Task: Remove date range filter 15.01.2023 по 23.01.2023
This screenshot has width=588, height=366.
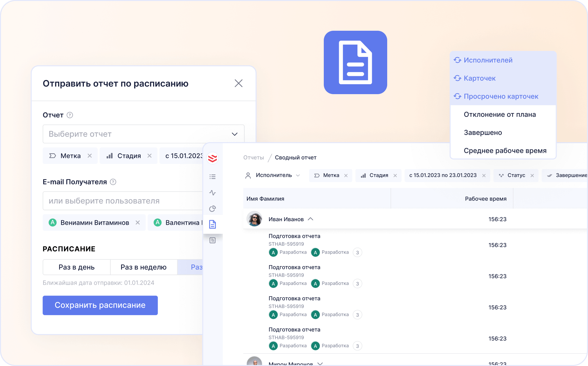Action: (484, 175)
